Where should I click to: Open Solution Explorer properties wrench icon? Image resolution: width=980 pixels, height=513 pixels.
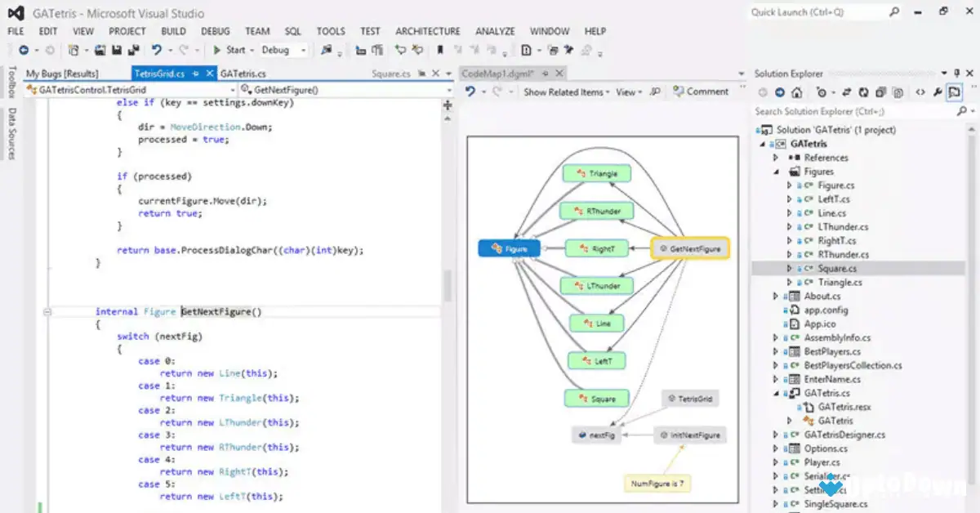pyautogui.click(x=938, y=92)
